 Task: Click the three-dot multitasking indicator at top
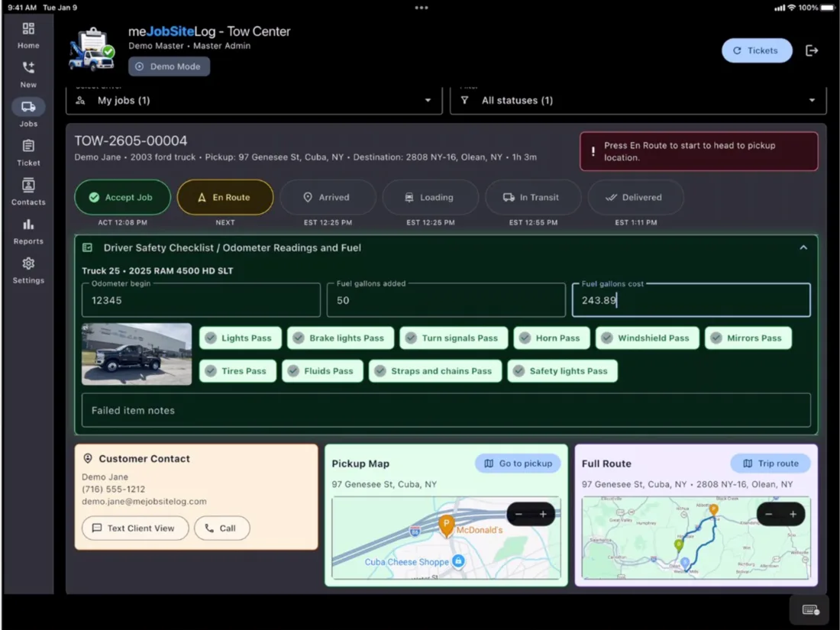[x=421, y=8]
